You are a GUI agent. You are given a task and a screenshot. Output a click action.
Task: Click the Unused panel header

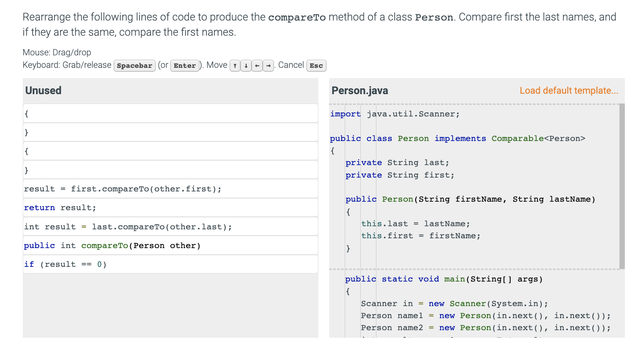coord(43,91)
